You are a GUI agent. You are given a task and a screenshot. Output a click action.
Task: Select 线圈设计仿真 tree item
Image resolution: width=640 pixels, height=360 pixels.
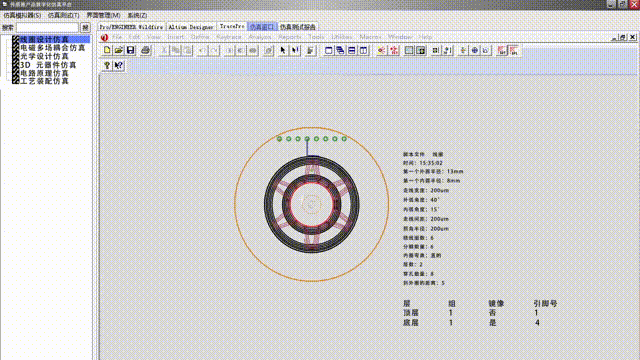coord(44,40)
